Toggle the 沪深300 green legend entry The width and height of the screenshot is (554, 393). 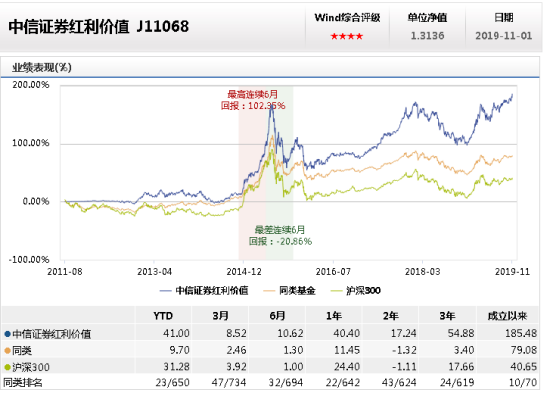(x=355, y=291)
